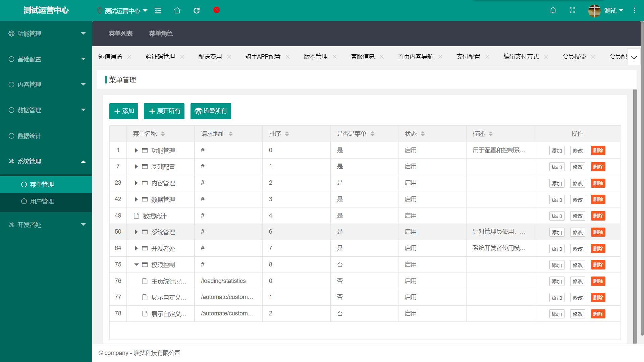The height and width of the screenshot is (362, 644).
Task: Click the hamburger menu icon
Action: tap(158, 10)
